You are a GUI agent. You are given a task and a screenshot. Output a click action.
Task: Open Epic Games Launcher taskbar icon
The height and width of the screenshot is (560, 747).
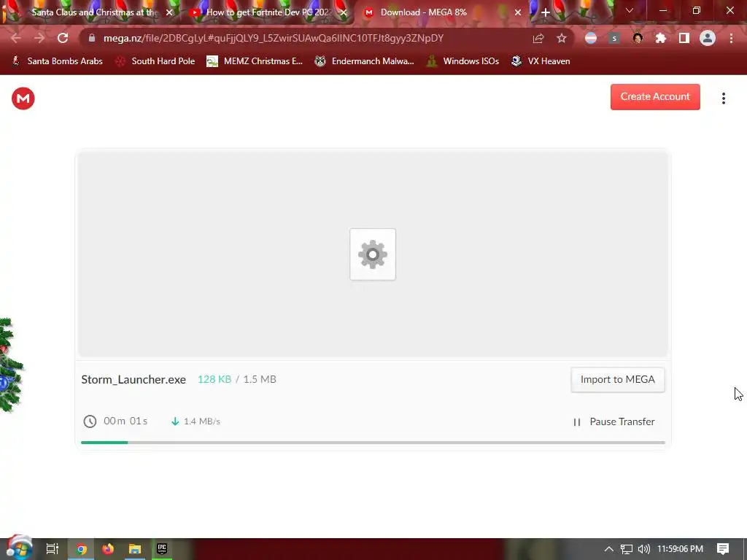click(x=162, y=549)
